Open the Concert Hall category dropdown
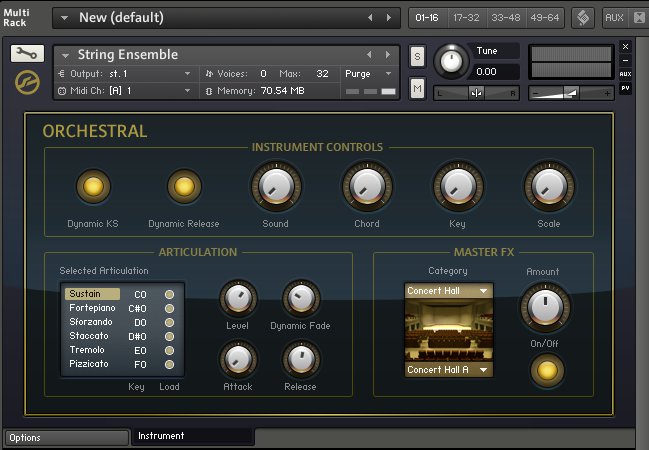 click(449, 291)
